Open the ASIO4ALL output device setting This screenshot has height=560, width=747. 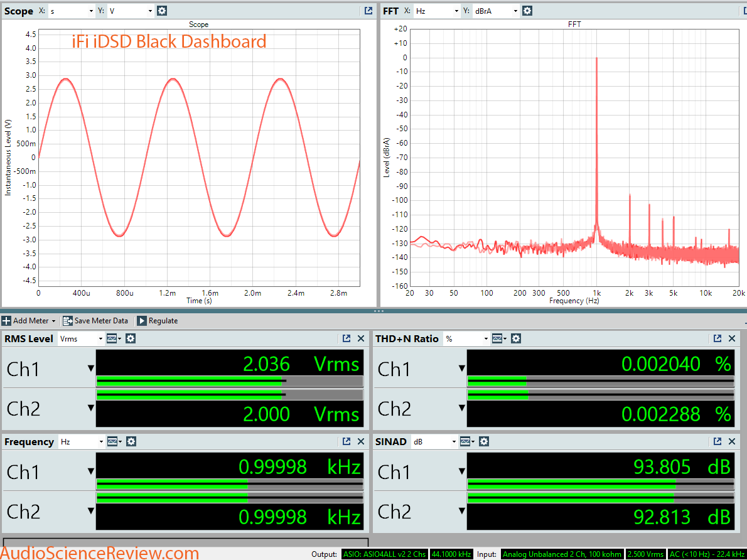click(x=385, y=554)
